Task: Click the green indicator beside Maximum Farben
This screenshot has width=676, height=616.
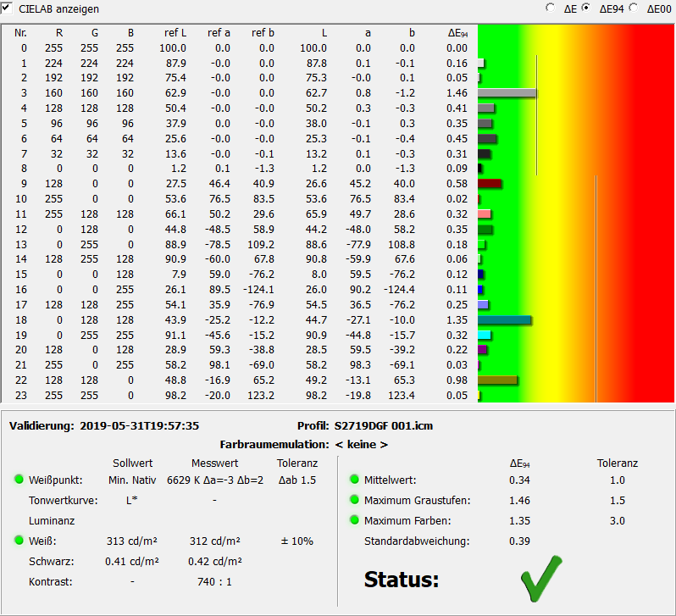Action: (354, 519)
